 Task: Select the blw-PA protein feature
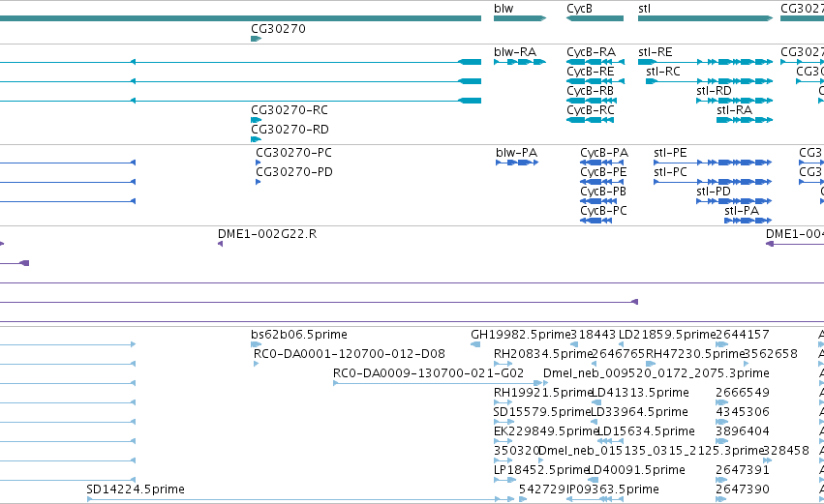point(517,163)
